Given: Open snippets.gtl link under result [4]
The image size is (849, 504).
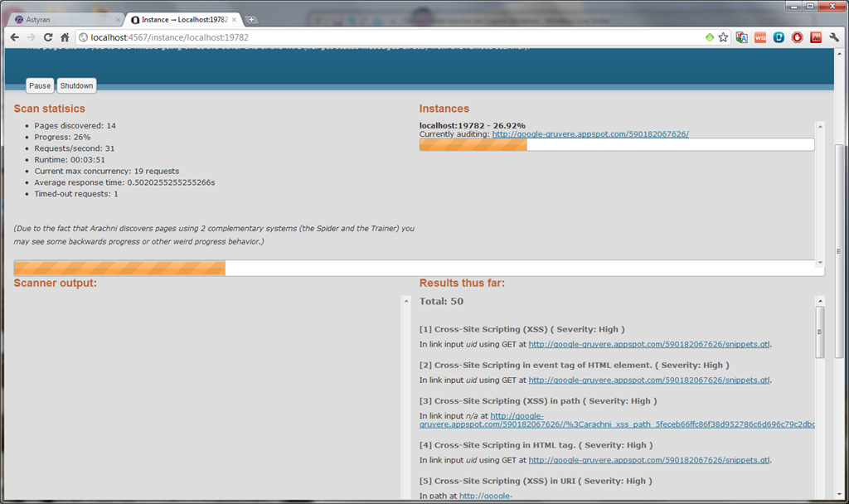Looking at the screenshot, I should 648,460.
